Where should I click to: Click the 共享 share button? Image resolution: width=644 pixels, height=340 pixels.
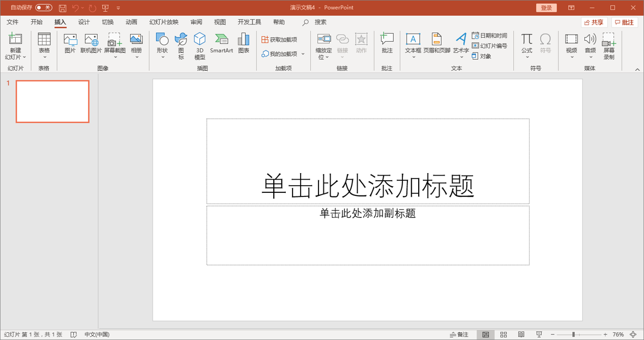coord(594,22)
